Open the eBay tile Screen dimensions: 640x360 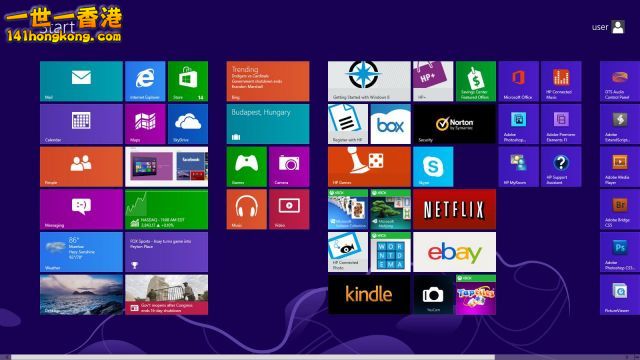pos(454,252)
